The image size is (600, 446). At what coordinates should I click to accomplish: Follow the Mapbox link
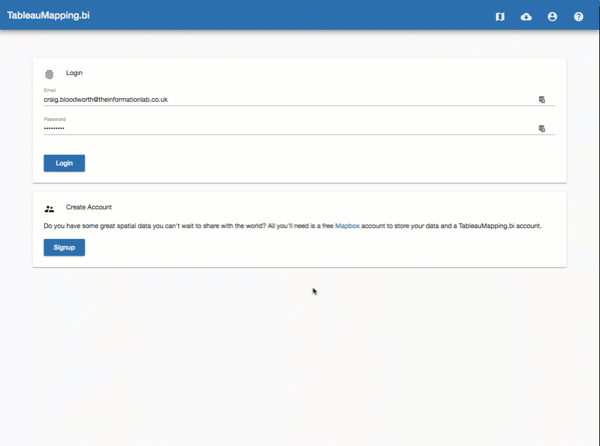point(347,226)
